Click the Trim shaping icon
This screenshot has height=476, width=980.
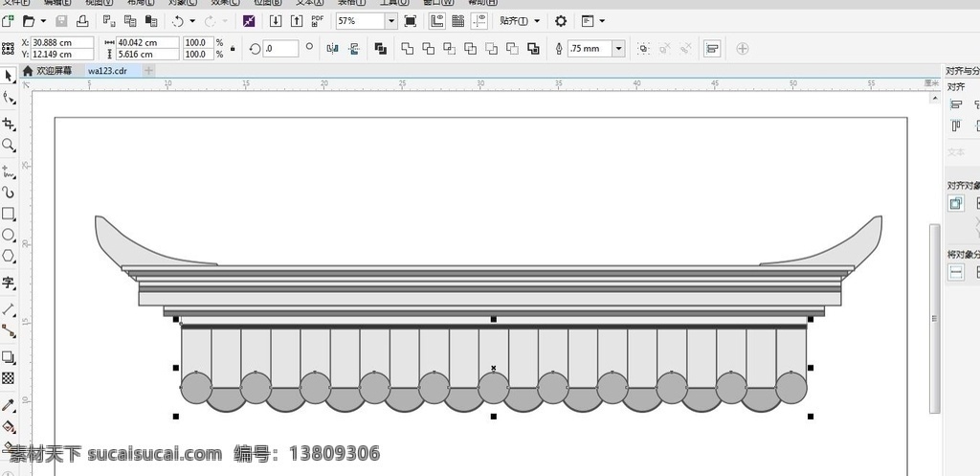click(x=428, y=48)
